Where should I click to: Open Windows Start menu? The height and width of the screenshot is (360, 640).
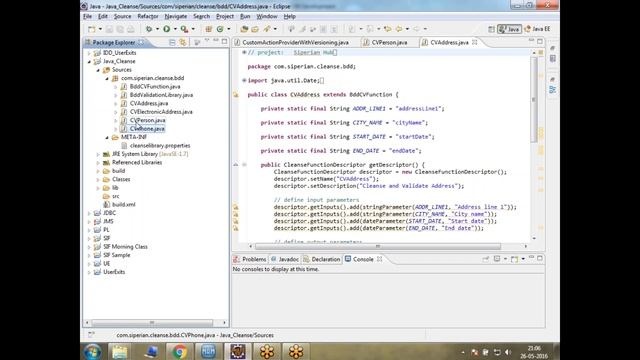[93, 351]
